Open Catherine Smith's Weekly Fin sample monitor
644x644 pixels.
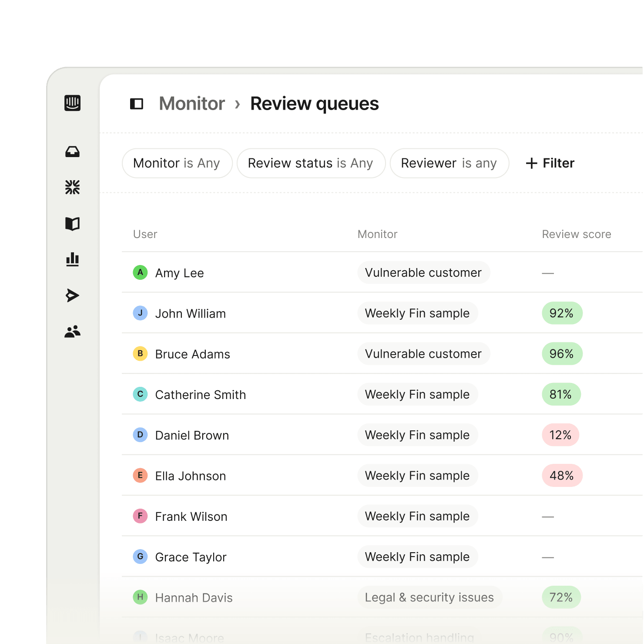click(x=417, y=394)
